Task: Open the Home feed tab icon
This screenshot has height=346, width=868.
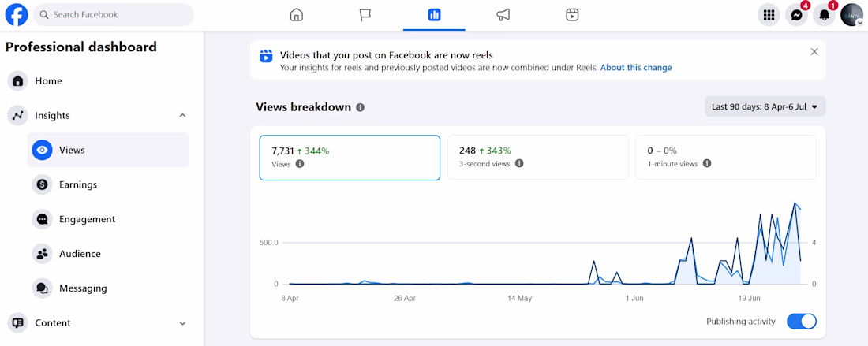Action: coord(297,15)
